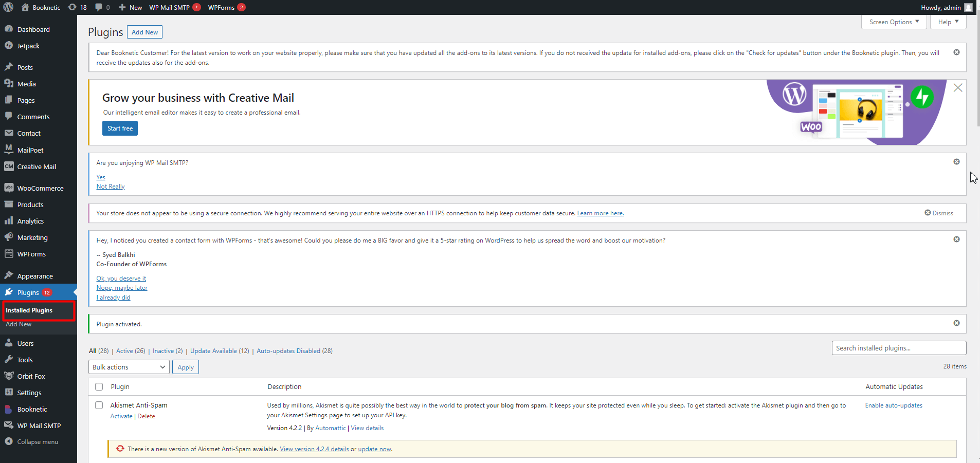Open Learn more here link
The image size is (980, 463).
coord(600,213)
